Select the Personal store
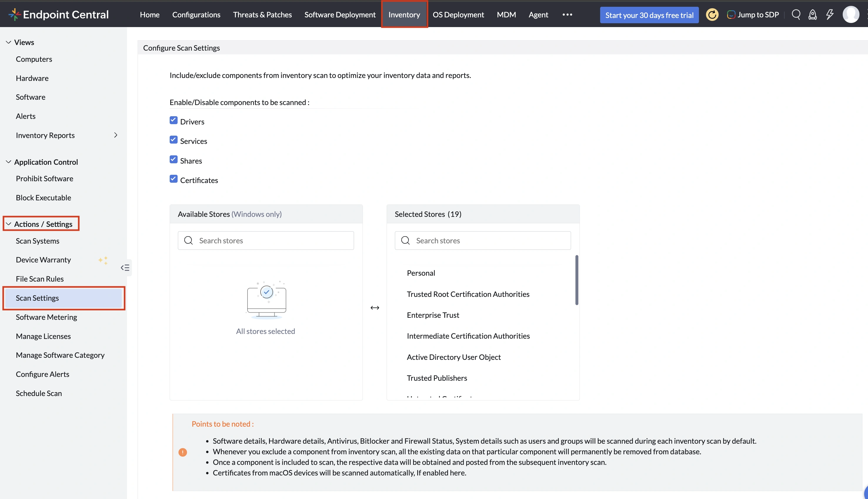868x499 pixels. click(421, 273)
